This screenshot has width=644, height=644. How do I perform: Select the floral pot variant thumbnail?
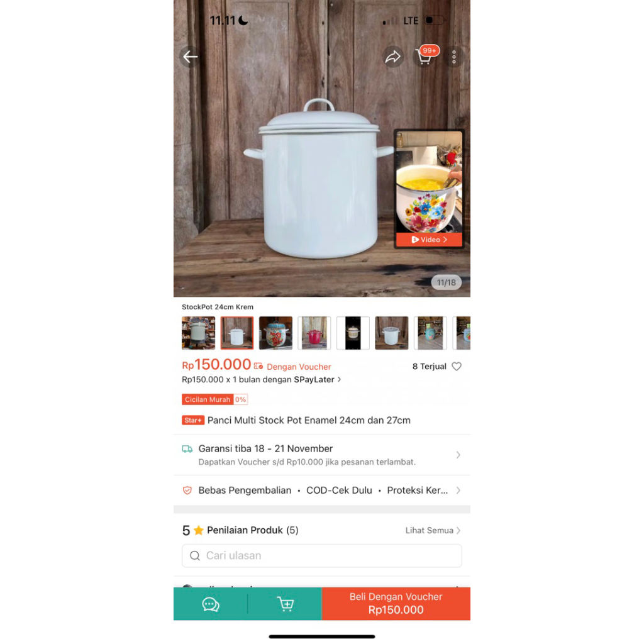[275, 333]
